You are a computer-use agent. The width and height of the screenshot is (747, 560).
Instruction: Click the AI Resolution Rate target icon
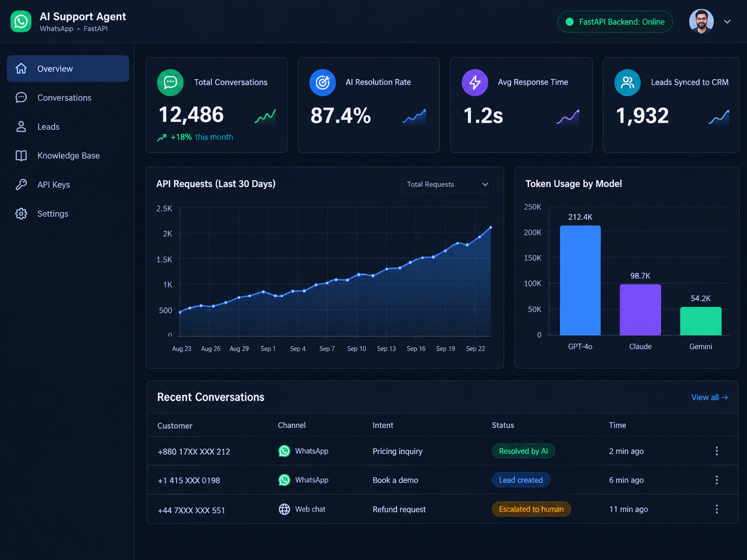point(322,83)
